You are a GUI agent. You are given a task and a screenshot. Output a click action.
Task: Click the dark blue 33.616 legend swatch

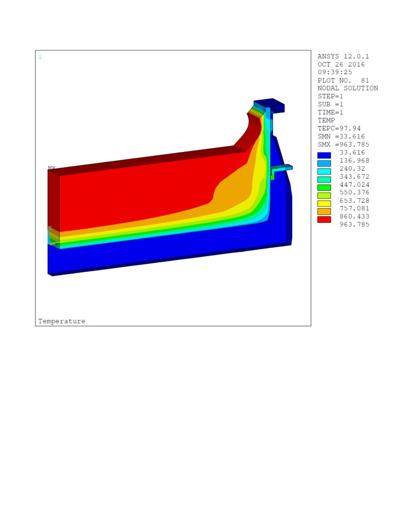(324, 156)
